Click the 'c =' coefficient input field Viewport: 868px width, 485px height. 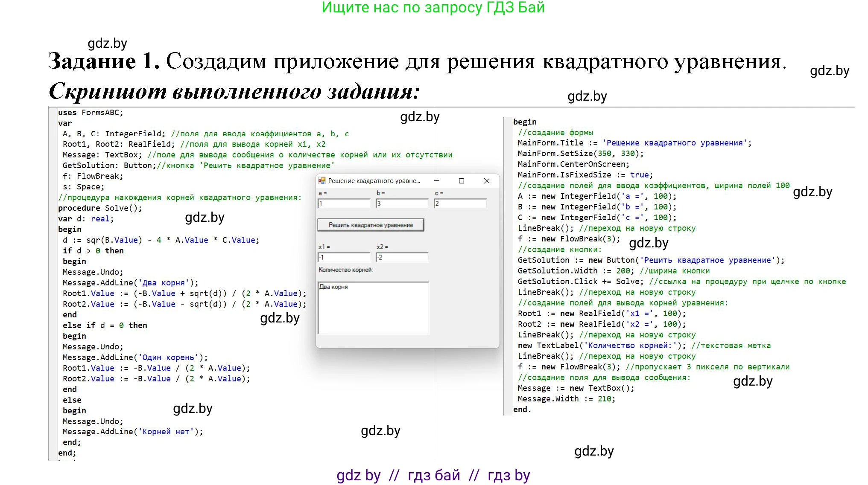460,204
